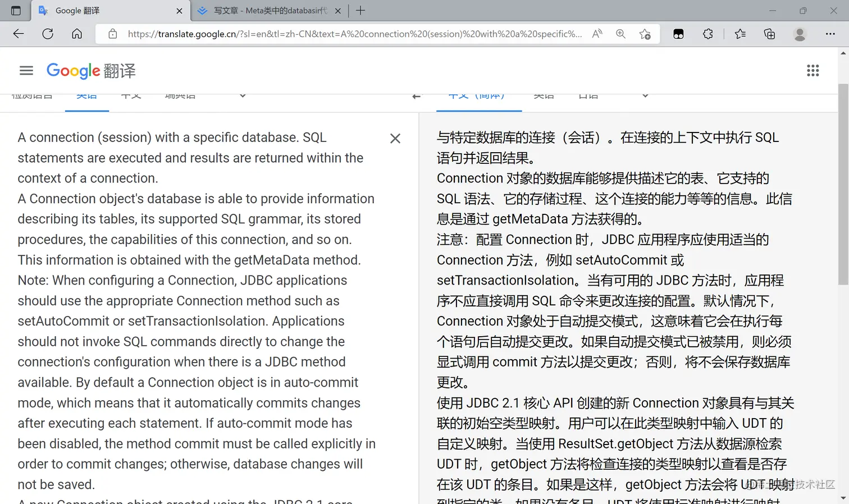Open the Google apps grid
This screenshot has height=504, width=849.
coord(813,71)
